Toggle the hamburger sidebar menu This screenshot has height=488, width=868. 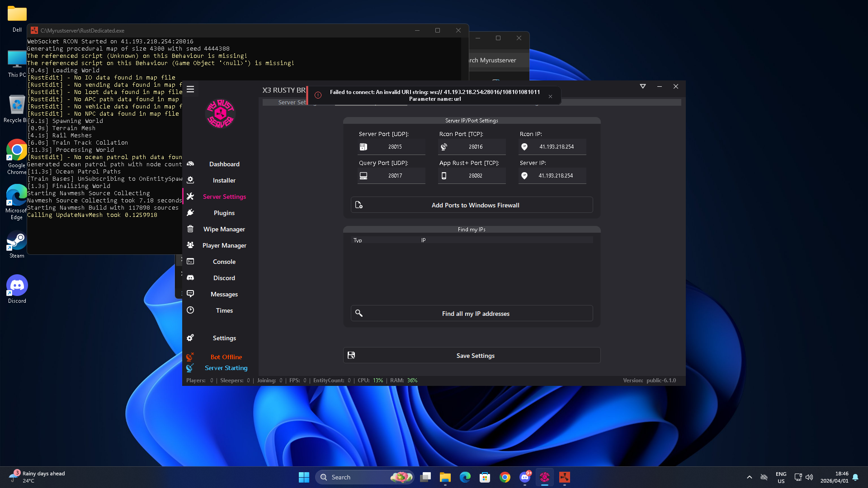(190, 89)
